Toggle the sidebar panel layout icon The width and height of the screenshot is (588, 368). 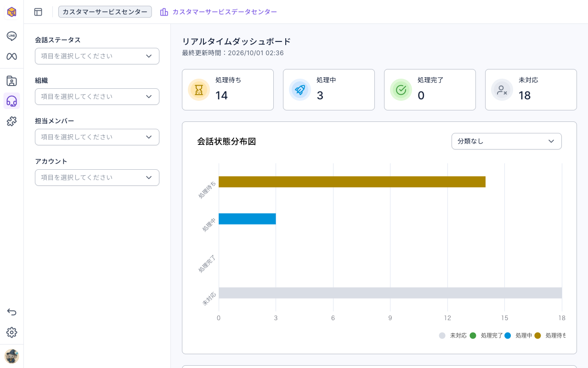[x=38, y=12]
